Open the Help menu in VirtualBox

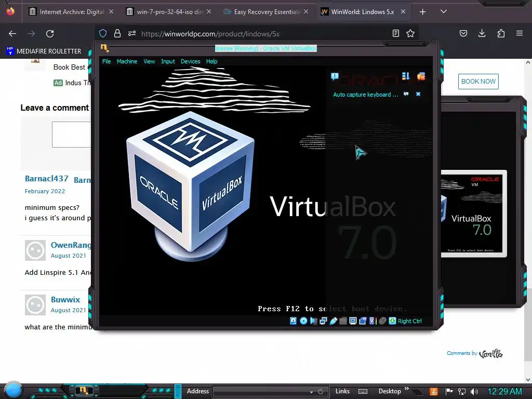[211, 61]
